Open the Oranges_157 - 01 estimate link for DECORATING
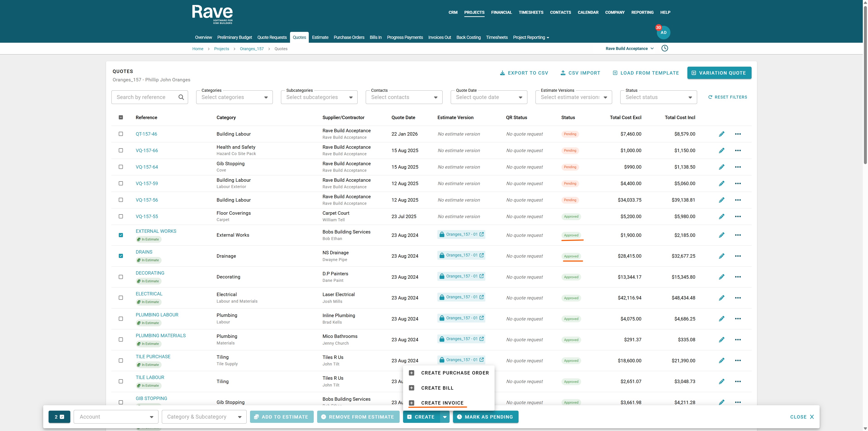The image size is (868, 431). coord(461,276)
